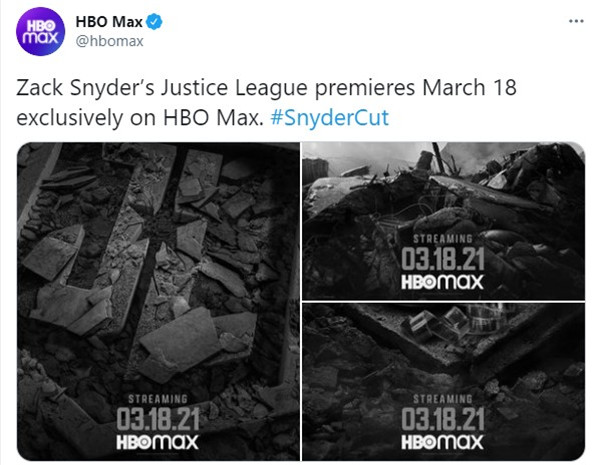The width and height of the screenshot is (600, 465).
Task: View the top-right wreckage poster image
Action: point(443,221)
